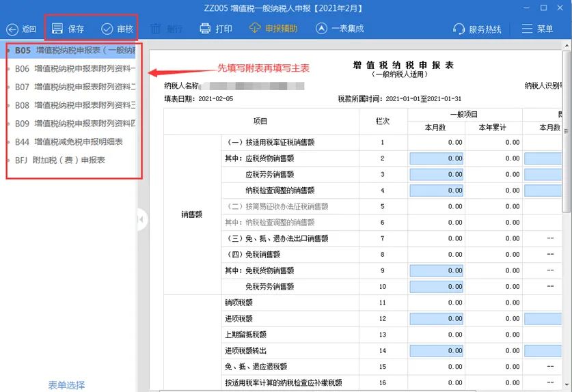Click the 返回 back arrow icon

click(12, 29)
